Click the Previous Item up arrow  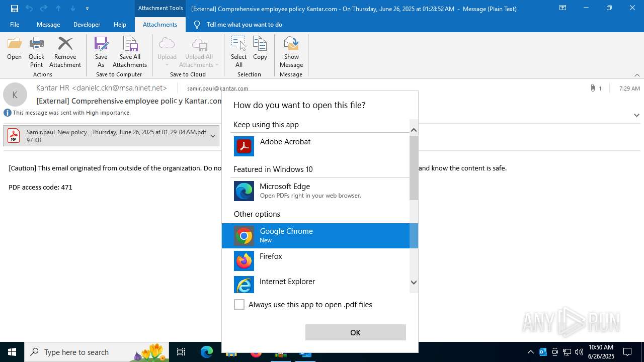point(58,8)
